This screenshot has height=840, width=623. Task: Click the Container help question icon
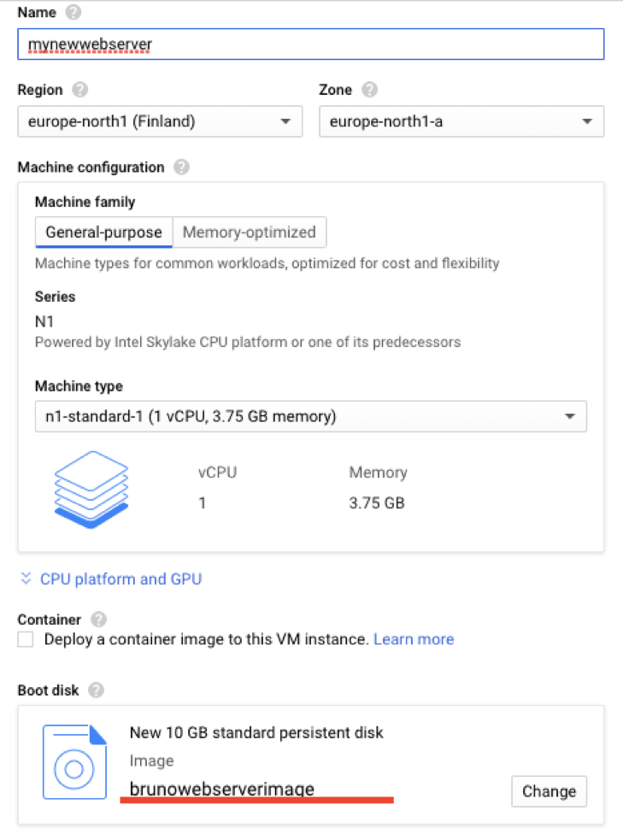coord(99,620)
